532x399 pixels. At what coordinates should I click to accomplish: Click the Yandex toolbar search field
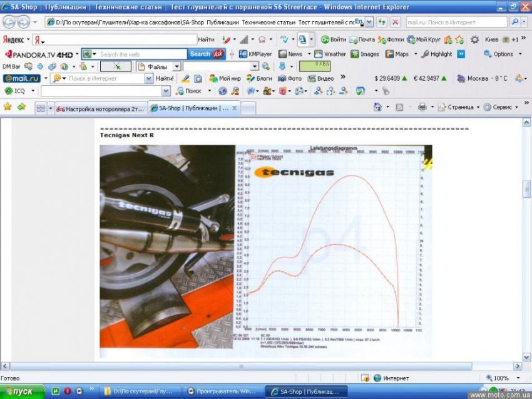[x=115, y=39]
